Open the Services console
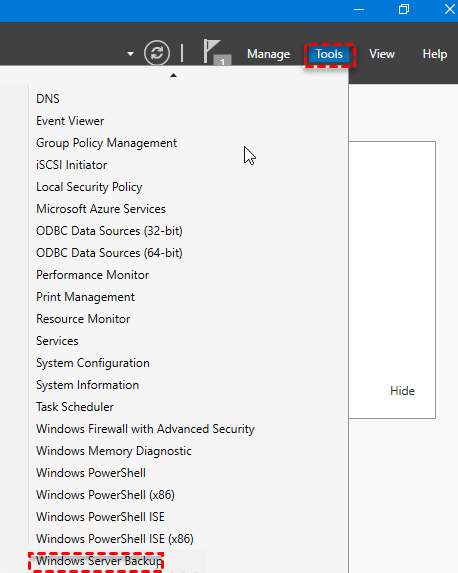The height and width of the screenshot is (573, 458). (57, 341)
